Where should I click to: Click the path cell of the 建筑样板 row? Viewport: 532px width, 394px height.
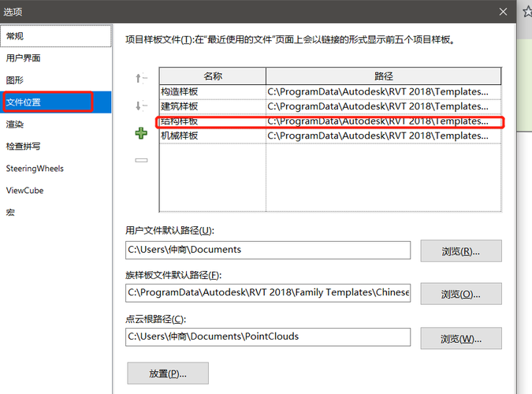click(384, 106)
